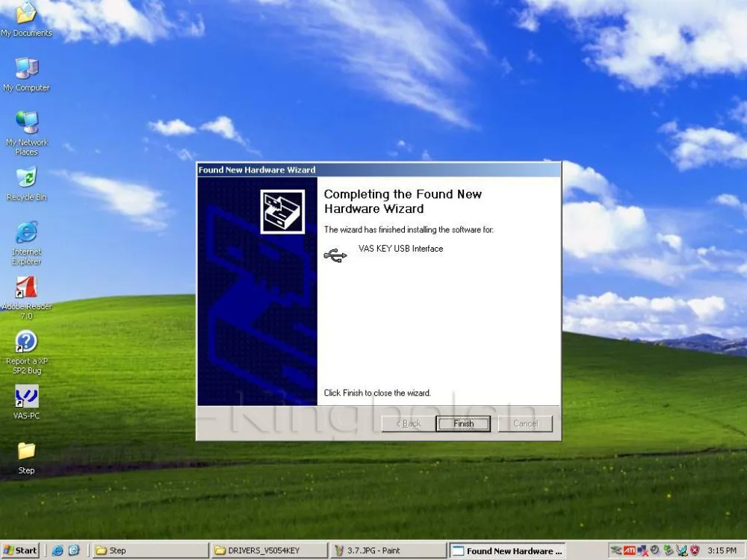Open the My Documents desktop icon
This screenshot has width=747, height=560.
point(26,20)
